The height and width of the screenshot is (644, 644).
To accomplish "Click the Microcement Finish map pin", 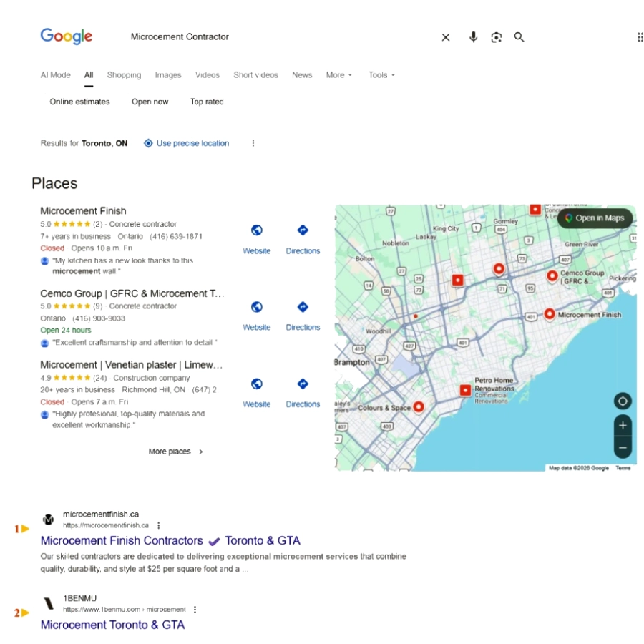I will (549, 314).
